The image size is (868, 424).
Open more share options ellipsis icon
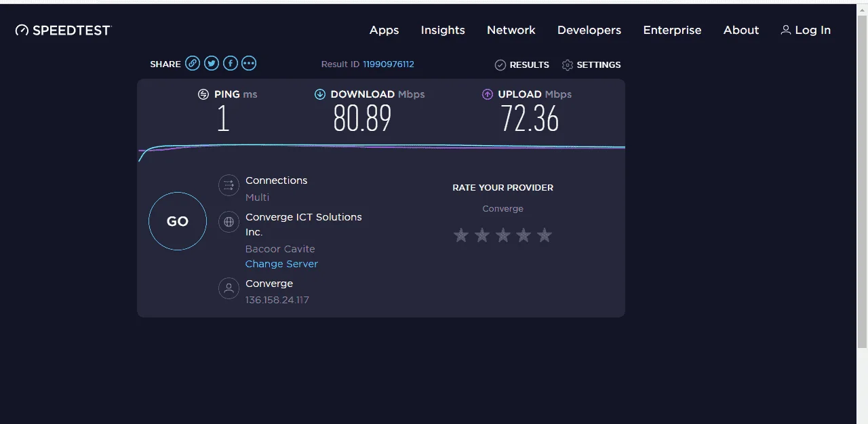249,64
